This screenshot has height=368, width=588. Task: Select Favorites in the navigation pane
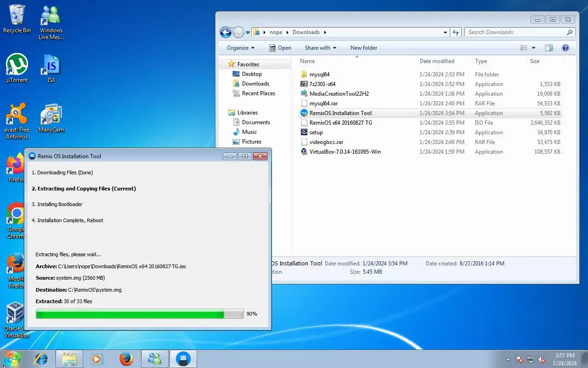(248, 64)
